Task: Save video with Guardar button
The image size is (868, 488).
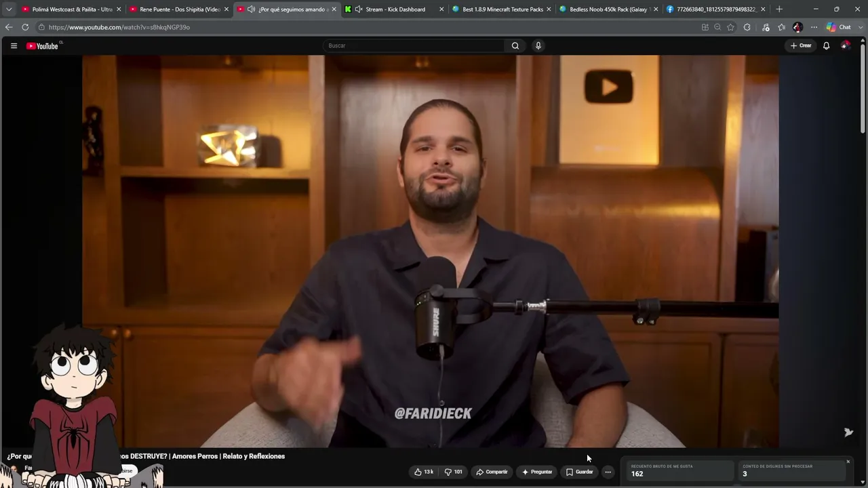Action: tap(580, 472)
